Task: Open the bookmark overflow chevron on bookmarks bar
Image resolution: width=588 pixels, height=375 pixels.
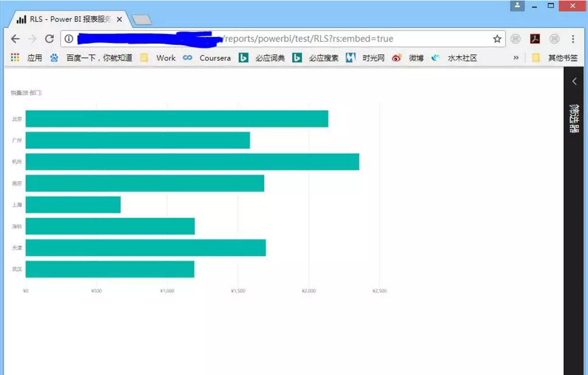Action: [516, 58]
